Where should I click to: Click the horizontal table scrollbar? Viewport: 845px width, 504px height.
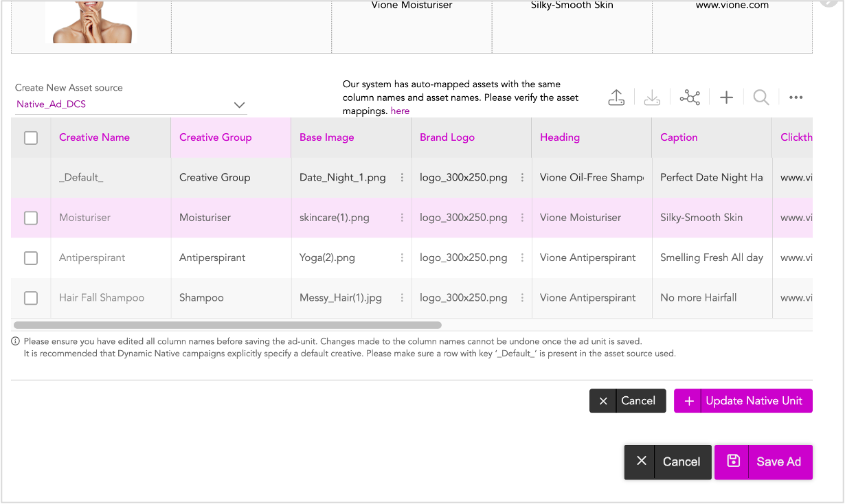click(227, 325)
